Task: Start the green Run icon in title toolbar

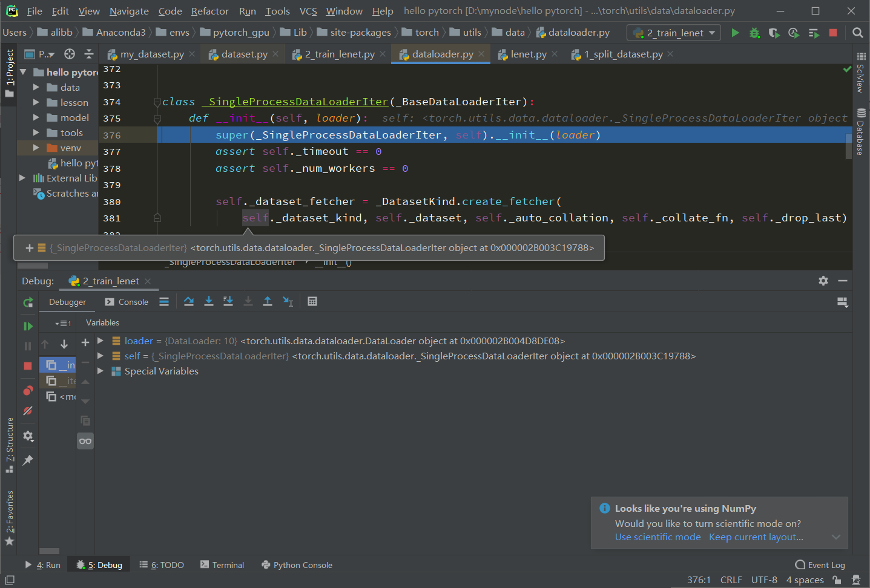Action: (x=734, y=33)
